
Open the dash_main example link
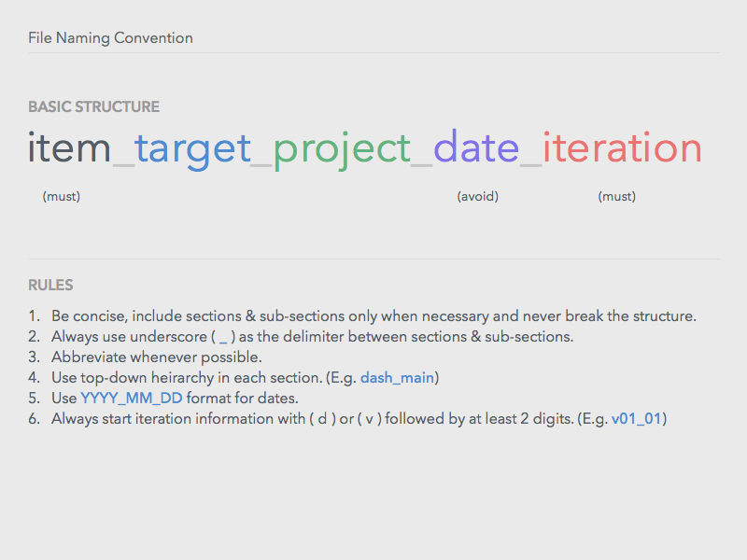pos(399,377)
